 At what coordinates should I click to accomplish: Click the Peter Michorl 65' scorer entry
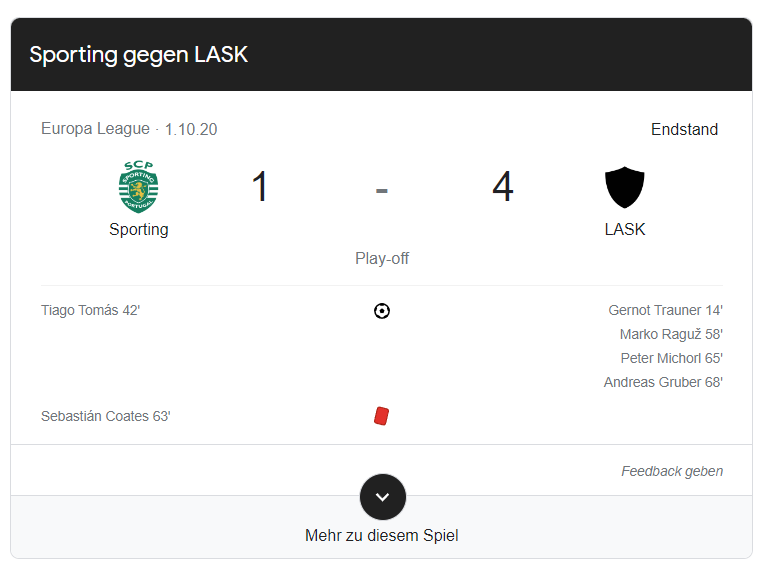(x=672, y=358)
